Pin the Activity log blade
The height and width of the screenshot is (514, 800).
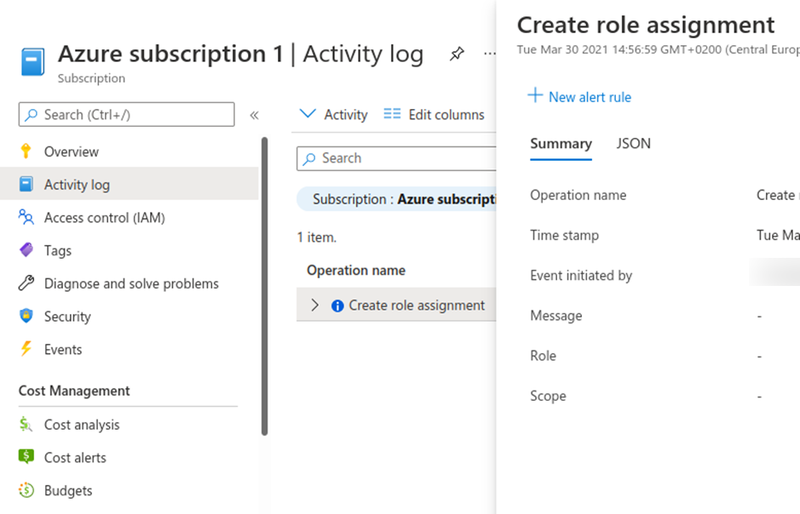(457, 54)
